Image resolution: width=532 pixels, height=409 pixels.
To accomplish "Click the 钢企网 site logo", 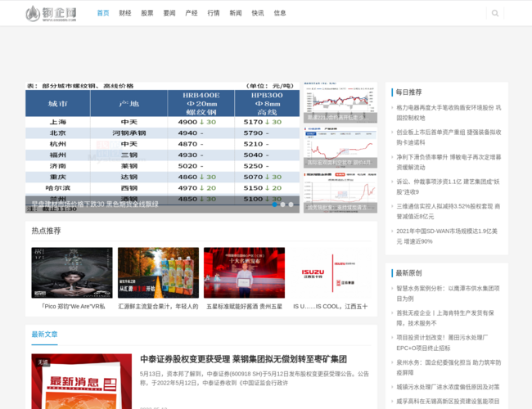I will [x=51, y=14].
